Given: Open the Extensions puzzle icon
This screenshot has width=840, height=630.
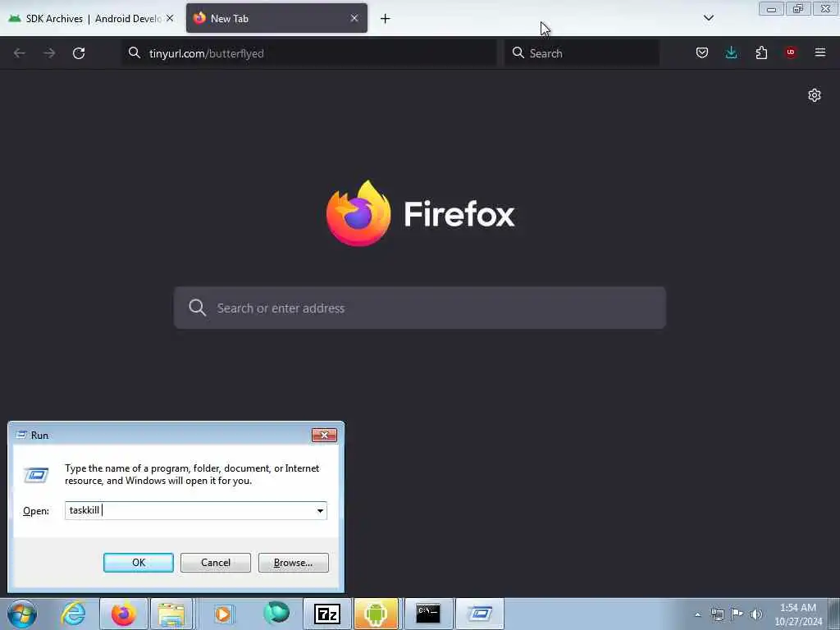Looking at the screenshot, I should 761,52.
